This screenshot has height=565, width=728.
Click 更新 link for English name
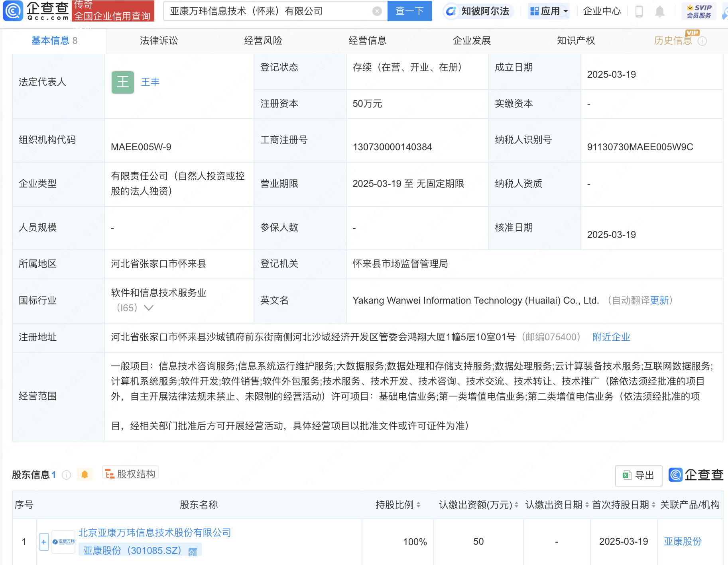point(659,300)
